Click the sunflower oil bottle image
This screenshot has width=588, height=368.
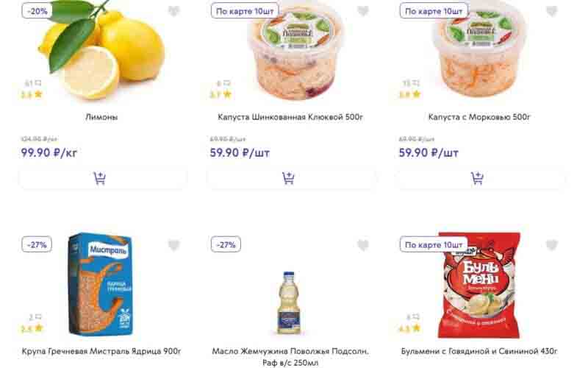291,302
